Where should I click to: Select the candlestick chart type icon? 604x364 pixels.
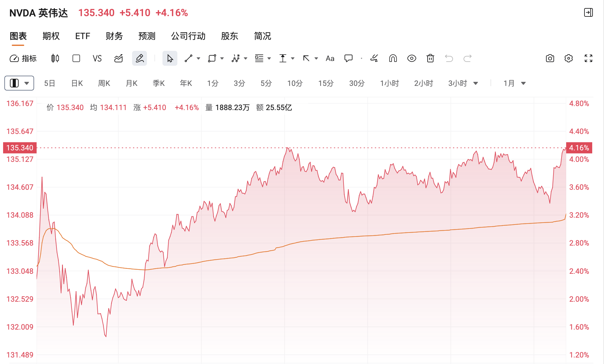click(x=55, y=58)
